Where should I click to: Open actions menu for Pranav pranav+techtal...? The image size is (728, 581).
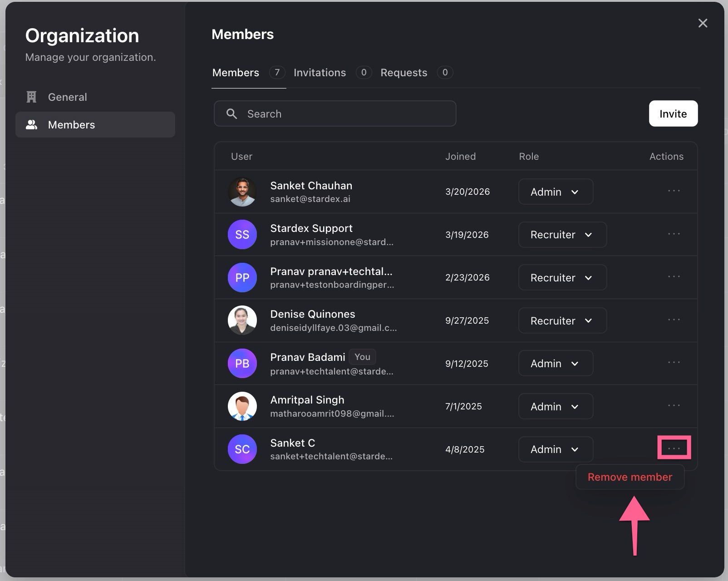point(674,276)
